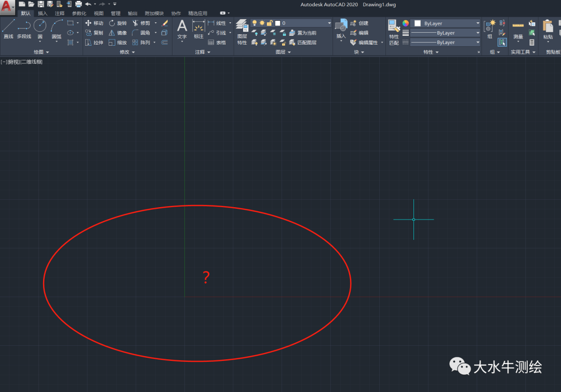Open the View (视图) ribbon tab
This screenshot has width=561, height=392.
99,13
